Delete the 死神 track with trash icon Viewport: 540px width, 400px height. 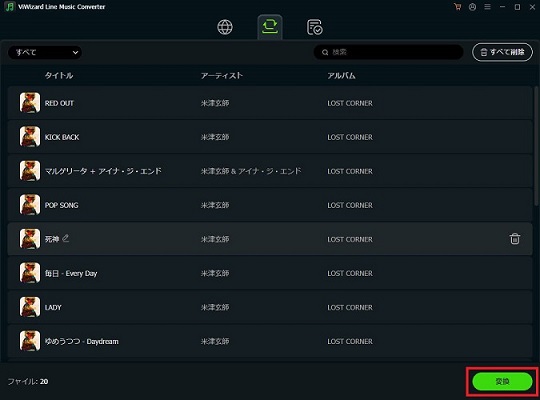[515, 239]
